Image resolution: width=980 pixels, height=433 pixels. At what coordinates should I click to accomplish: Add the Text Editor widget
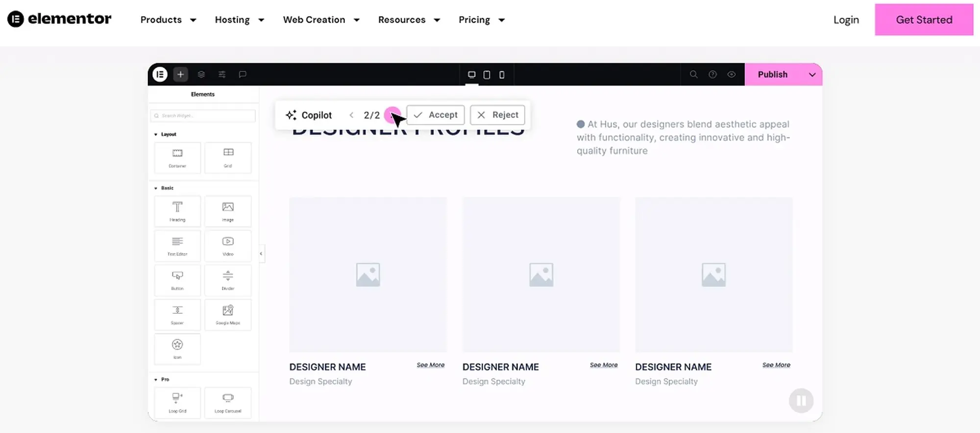point(177,246)
